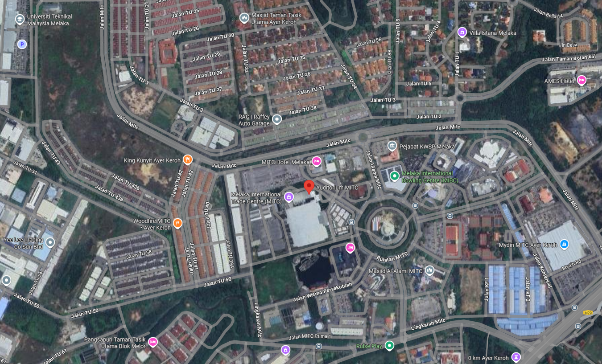Open the Masjid Taman Tasik Utama marker
The height and width of the screenshot is (364, 602).
pyautogui.click(x=244, y=18)
